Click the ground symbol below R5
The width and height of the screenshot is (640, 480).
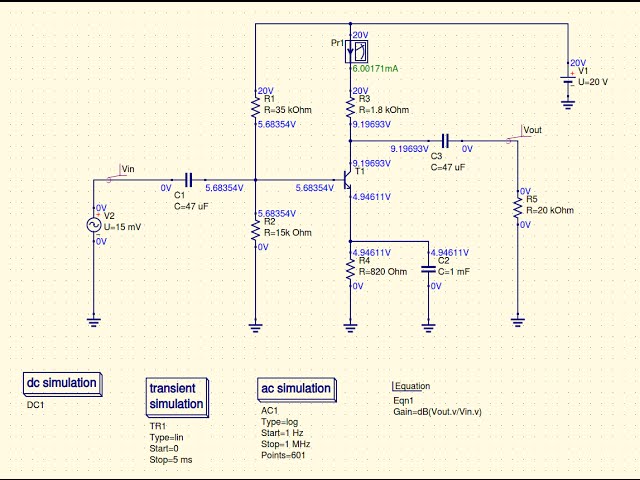point(518,322)
